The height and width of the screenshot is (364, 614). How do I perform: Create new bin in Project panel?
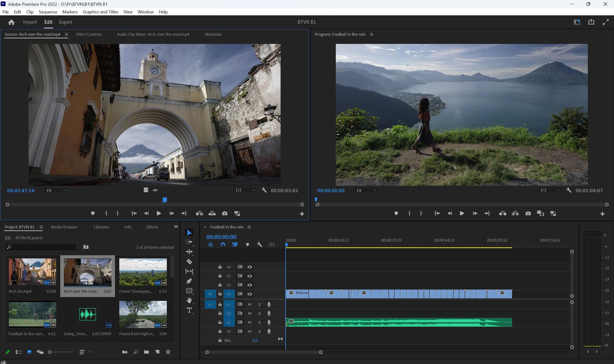146,352
